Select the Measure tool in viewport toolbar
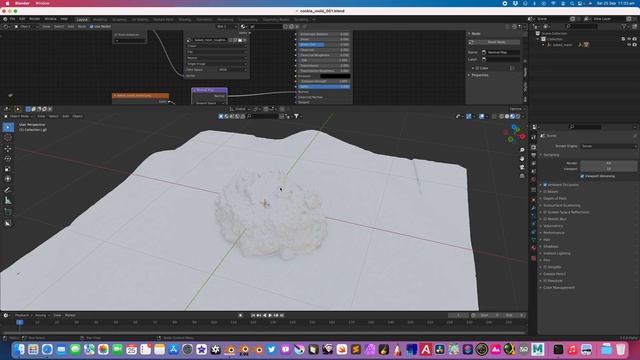This screenshot has height=360, width=640. point(8,200)
